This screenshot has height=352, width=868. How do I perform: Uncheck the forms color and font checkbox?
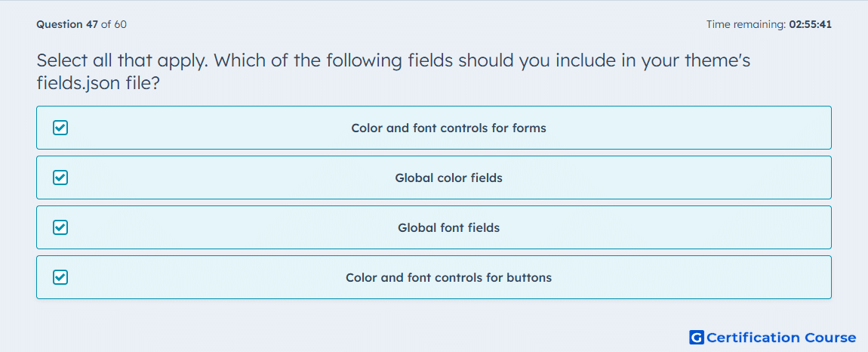60,128
